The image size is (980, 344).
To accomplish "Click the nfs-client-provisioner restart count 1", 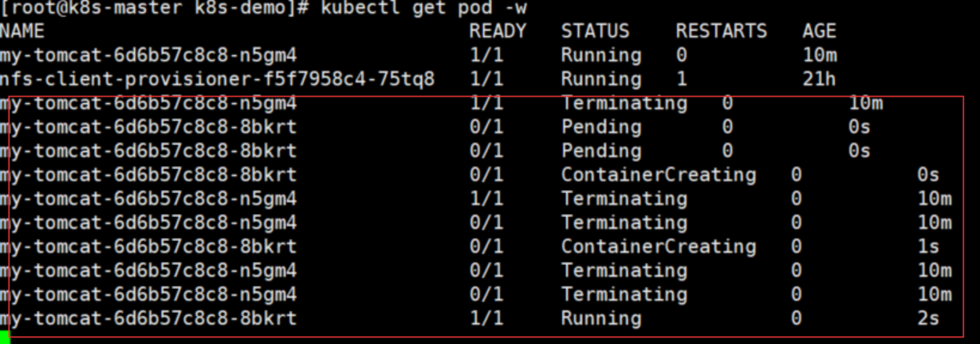I will tap(681, 80).
